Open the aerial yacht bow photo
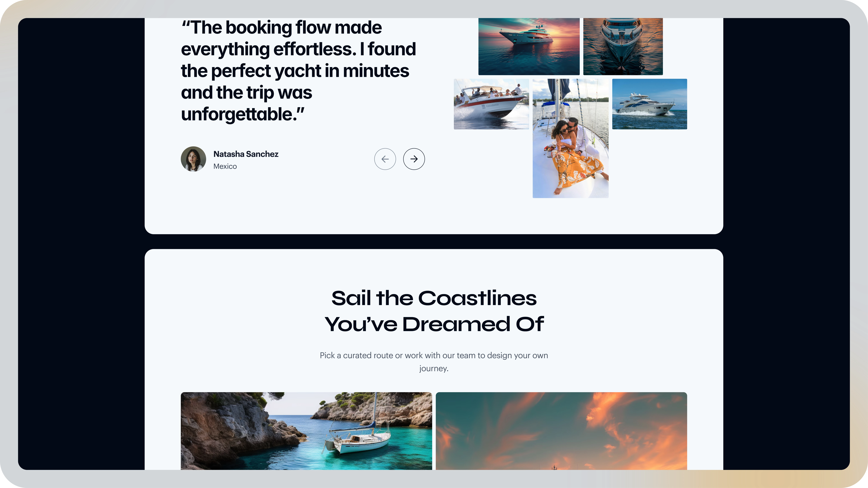Screen dimensions: 868x488 point(623,46)
